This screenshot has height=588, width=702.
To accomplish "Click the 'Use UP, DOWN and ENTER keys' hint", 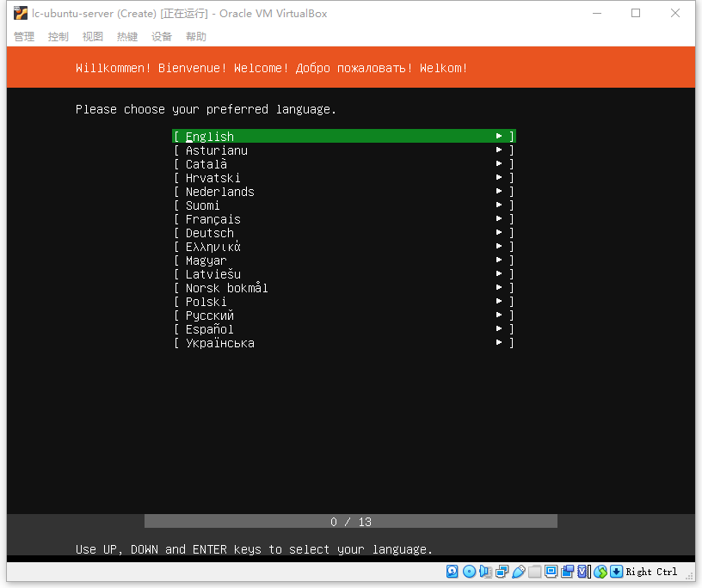I will pos(254,549).
